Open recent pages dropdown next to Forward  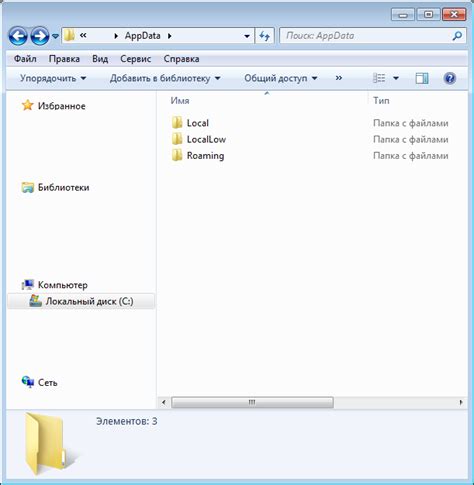(x=55, y=36)
